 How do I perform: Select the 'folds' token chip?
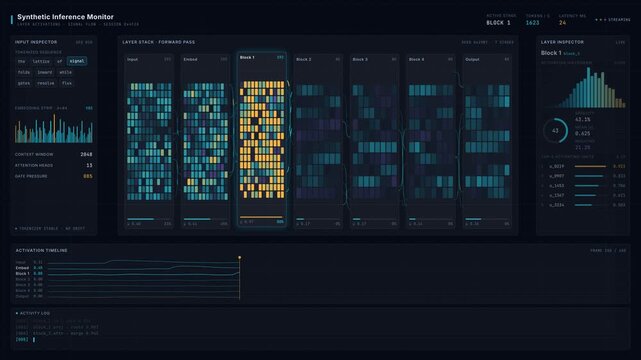pos(24,72)
